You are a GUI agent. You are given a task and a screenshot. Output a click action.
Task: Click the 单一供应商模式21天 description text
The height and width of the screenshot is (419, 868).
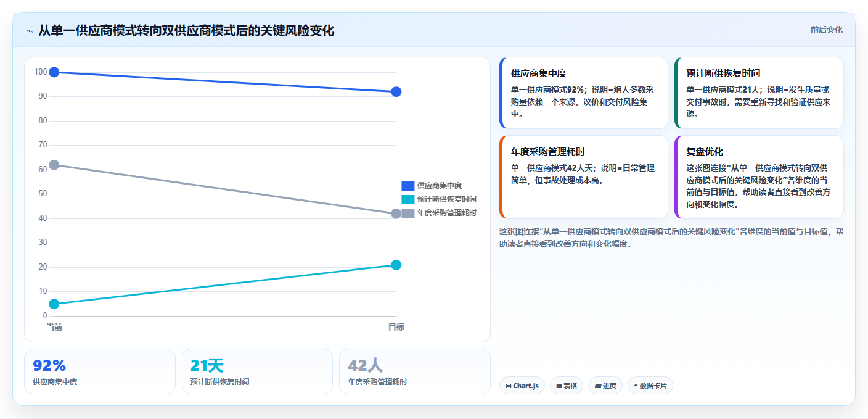click(758, 101)
